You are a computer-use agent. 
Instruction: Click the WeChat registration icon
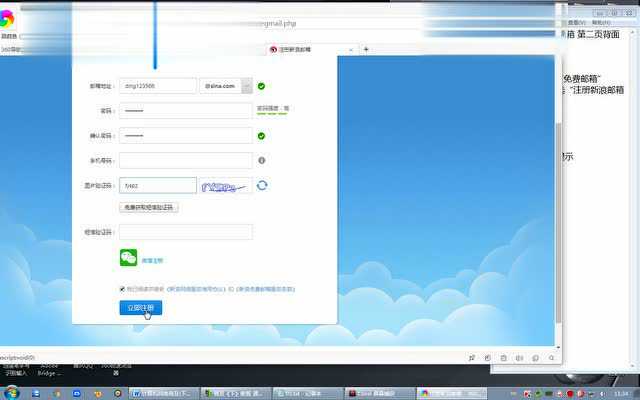point(128,258)
